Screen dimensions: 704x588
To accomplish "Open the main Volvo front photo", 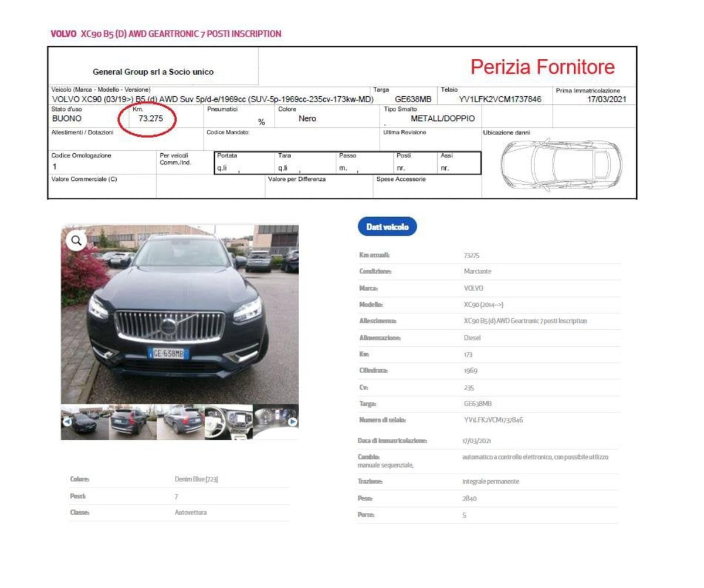I will [180, 315].
